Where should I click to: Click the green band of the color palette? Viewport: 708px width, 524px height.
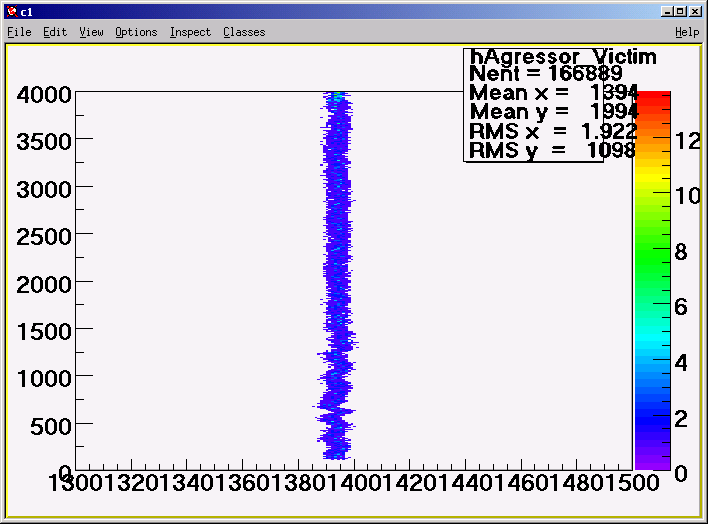tap(652, 253)
